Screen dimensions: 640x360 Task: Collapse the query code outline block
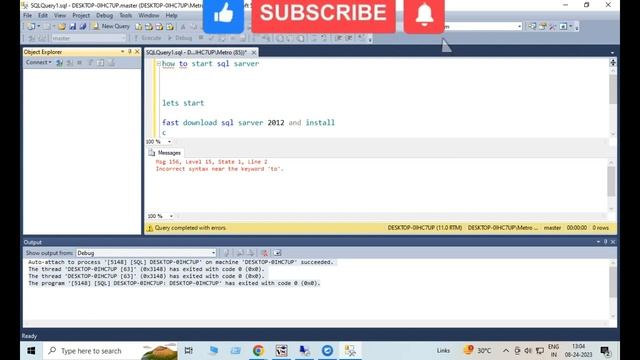158,64
